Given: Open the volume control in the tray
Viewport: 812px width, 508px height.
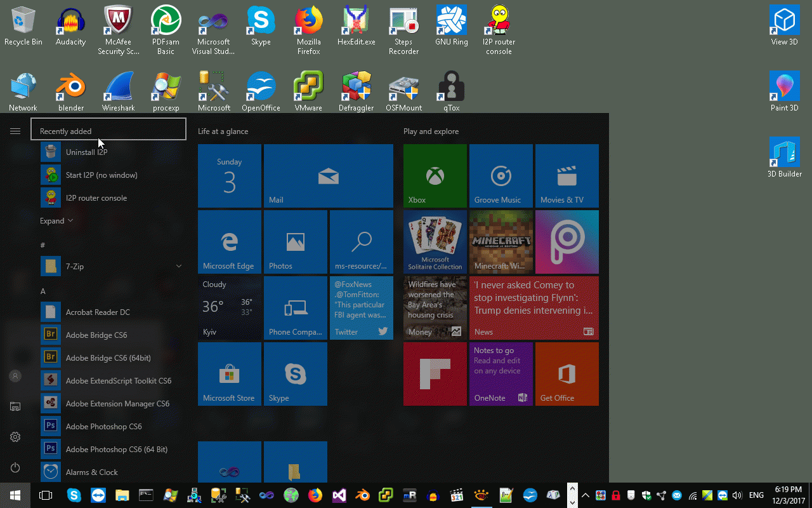Looking at the screenshot, I should pos(737,495).
